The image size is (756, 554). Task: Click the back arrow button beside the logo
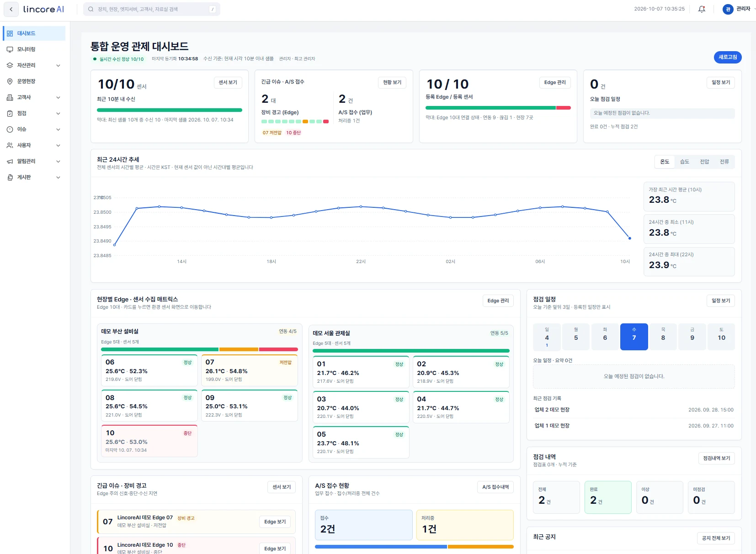click(x=11, y=9)
